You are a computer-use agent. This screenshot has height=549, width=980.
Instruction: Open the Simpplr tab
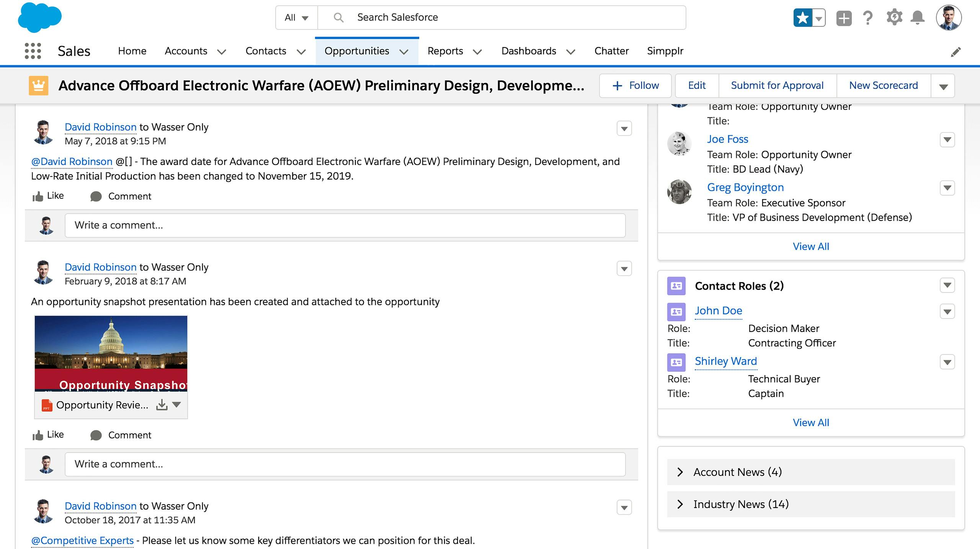(x=665, y=51)
